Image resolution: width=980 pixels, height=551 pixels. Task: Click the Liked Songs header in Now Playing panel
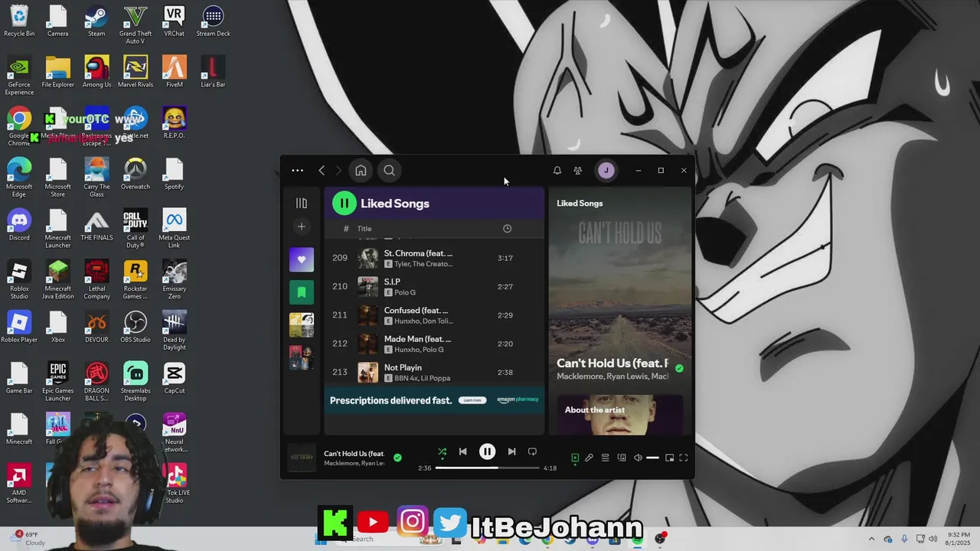coord(580,204)
